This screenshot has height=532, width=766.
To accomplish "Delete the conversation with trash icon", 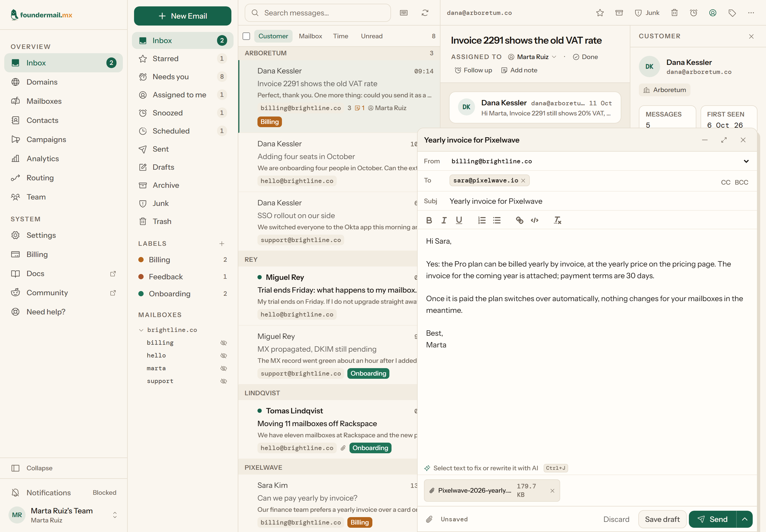I will click(x=674, y=13).
